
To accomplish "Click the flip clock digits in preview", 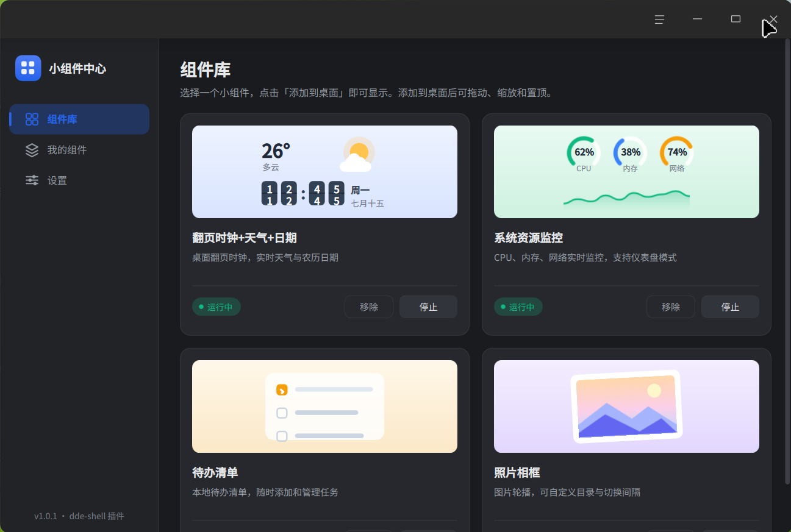I will pyautogui.click(x=303, y=194).
